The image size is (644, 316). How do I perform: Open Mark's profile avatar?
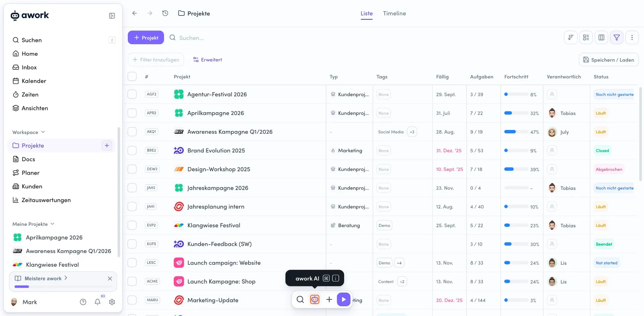(14, 302)
